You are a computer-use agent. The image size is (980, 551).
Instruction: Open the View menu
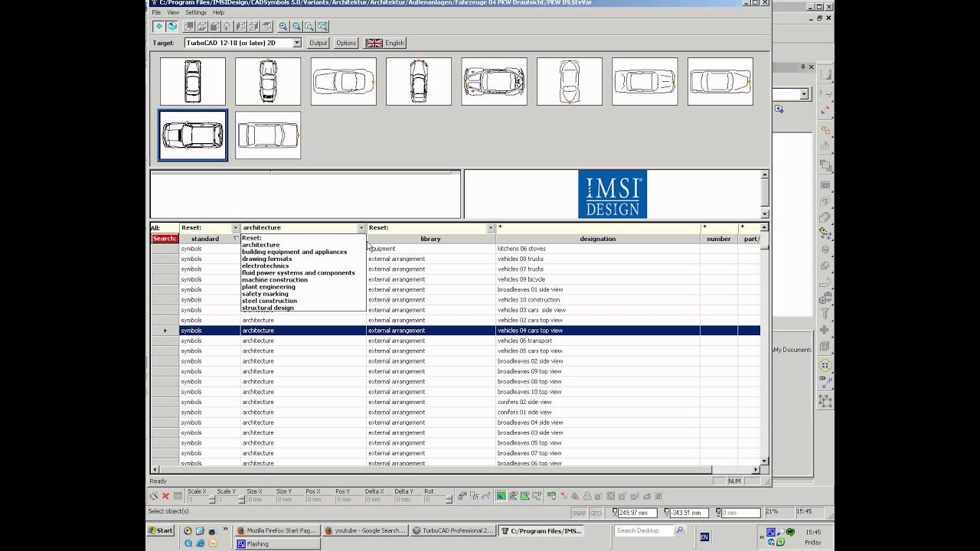pos(173,13)
